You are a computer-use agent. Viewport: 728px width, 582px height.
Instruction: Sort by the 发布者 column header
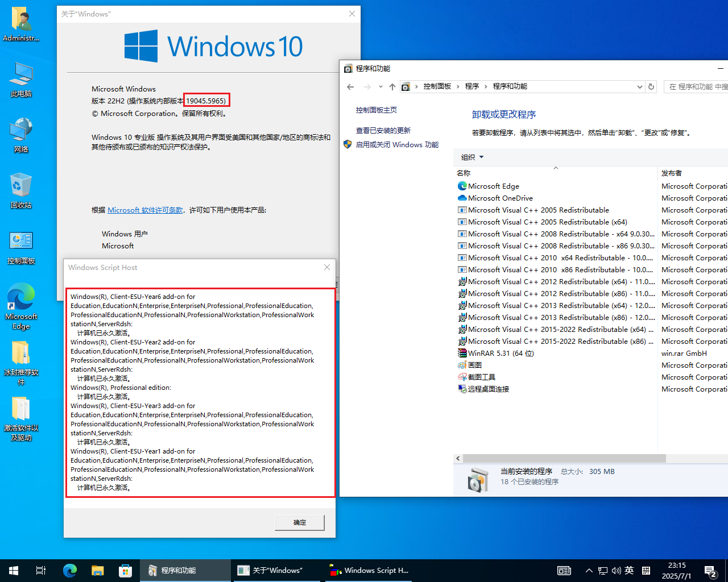[693, 173]
